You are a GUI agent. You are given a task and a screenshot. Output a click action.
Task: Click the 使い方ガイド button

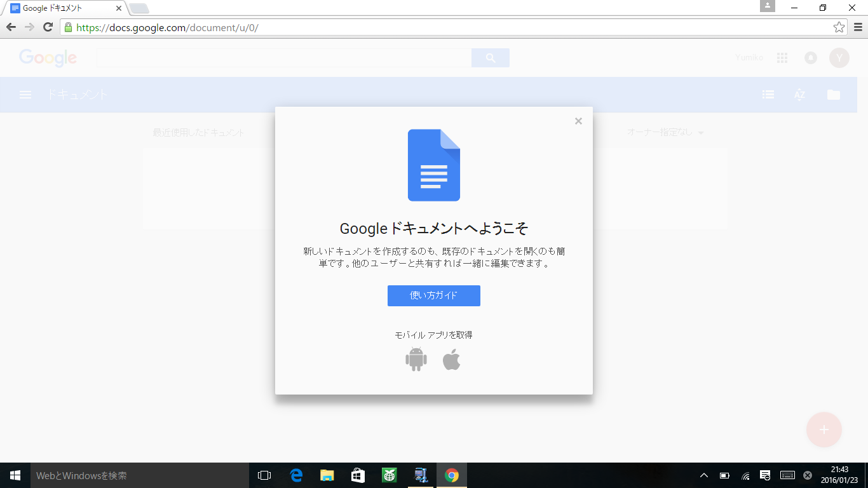(434, 295)
